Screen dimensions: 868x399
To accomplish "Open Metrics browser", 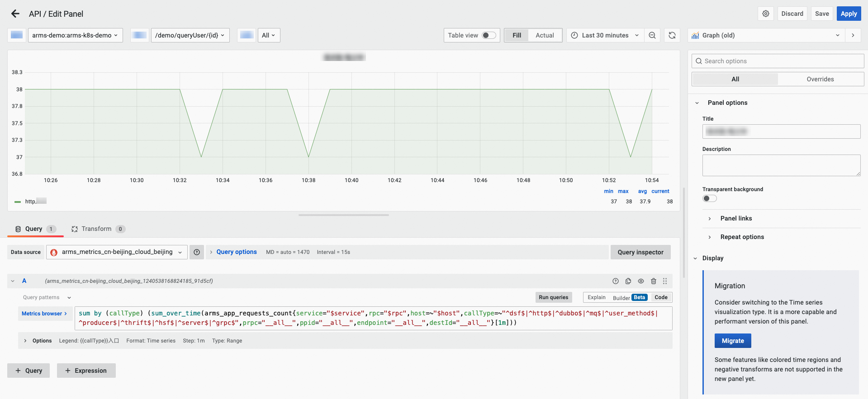I will point(44,314).
